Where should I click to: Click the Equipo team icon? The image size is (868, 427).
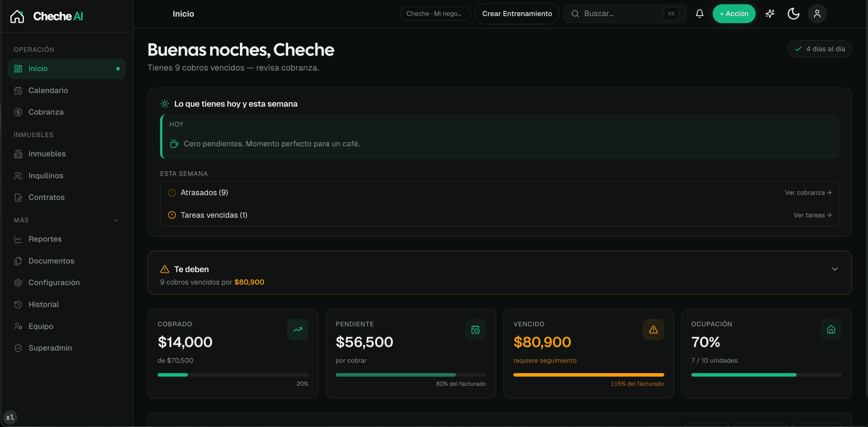[18, 326]
